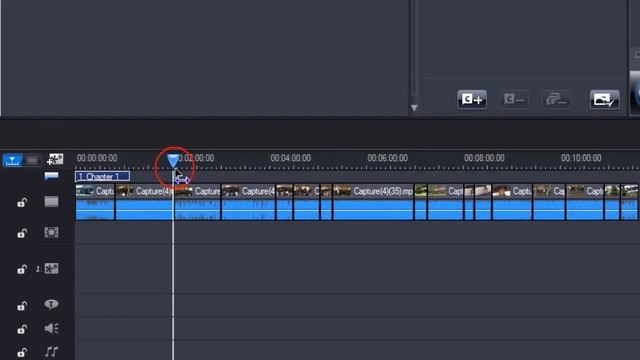This screenshot has height=360, width=640.
Task: Click the 00:08:00:00 ruler timecode
Action: (x=484, y=158)
